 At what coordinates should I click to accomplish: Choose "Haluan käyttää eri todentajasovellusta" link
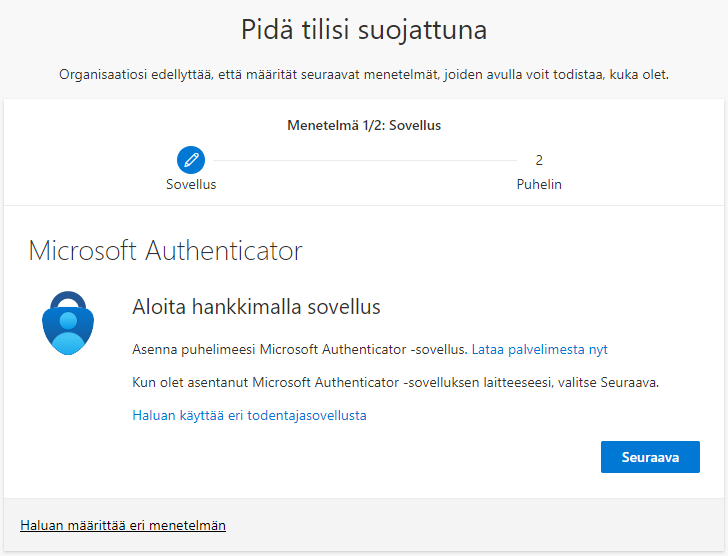[x=249, y=415]
